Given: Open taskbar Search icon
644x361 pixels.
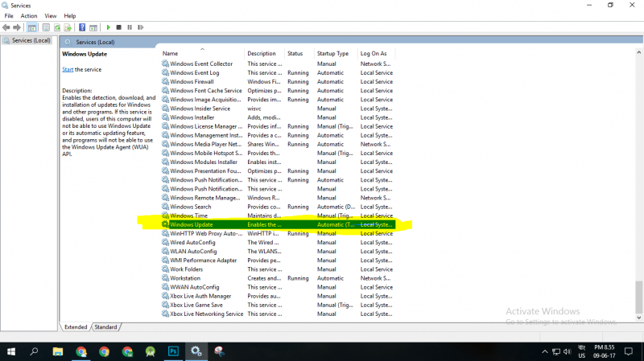Looking at the screenshot, I should (x=34, y=351).
